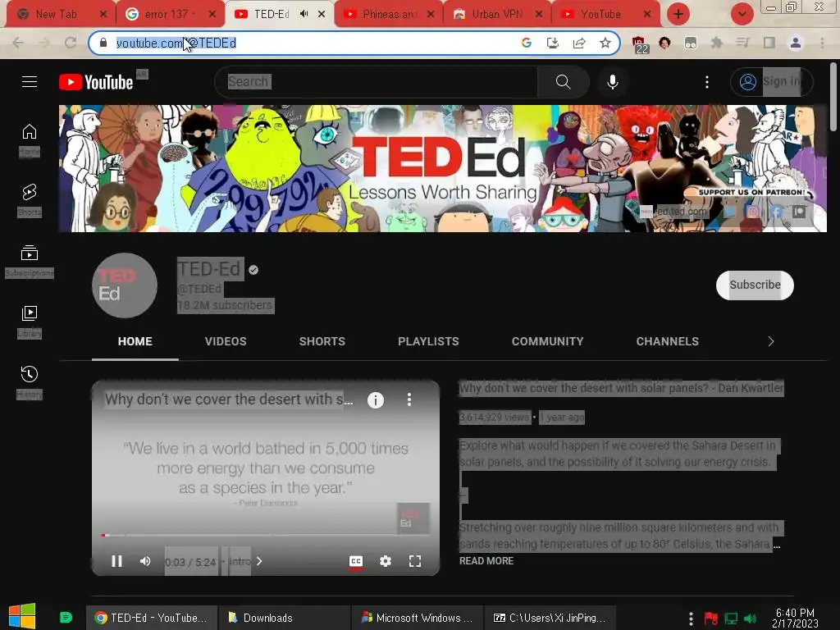Open the Windows Start button
This screenshot has width=840, height=630.
pyautogui.click(x=22, y=616)
